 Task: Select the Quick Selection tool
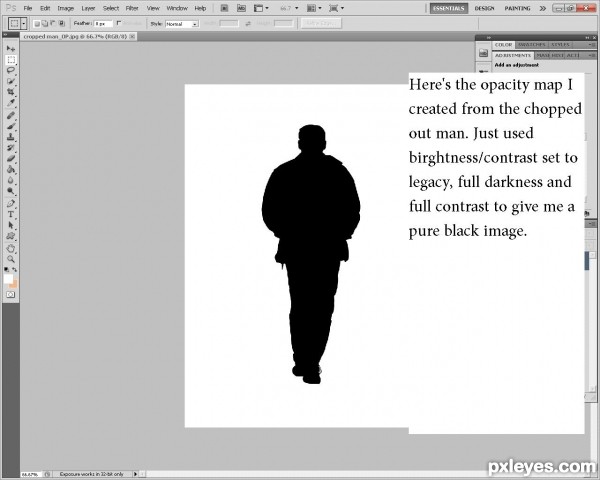11,81
